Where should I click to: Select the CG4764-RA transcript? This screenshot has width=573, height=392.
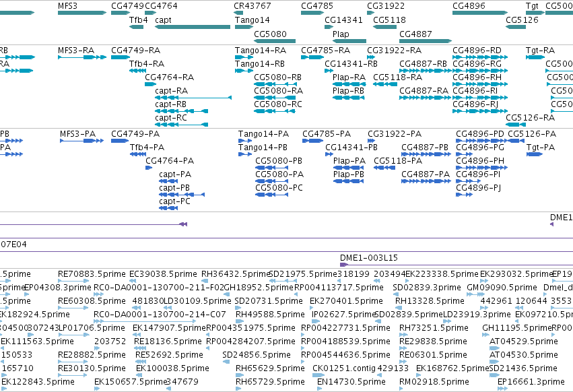point(151,84)
